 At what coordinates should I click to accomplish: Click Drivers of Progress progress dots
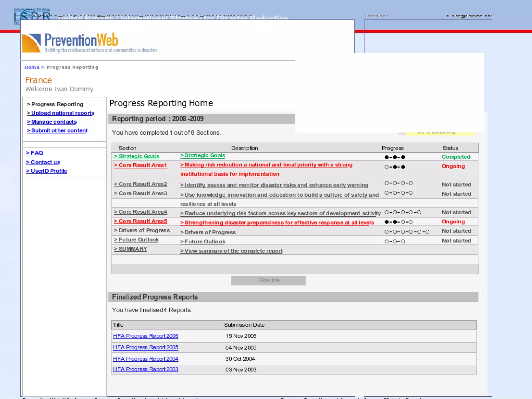pyautogui.click(x=407, y=232)
